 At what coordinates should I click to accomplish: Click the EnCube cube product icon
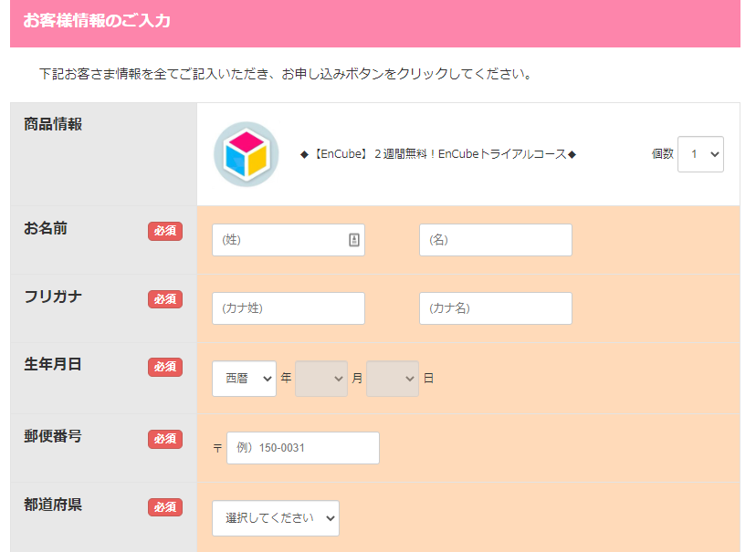[x=246, y=154]
